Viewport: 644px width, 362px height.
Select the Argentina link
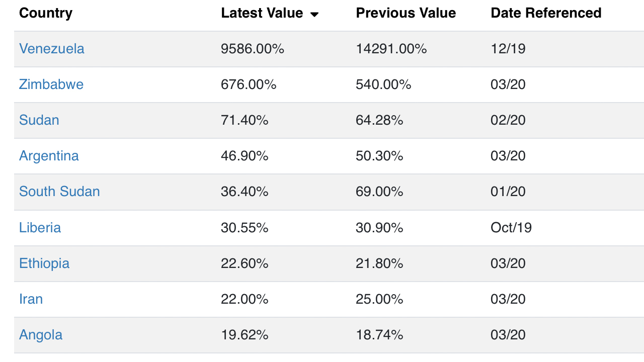tap(49, 156)
